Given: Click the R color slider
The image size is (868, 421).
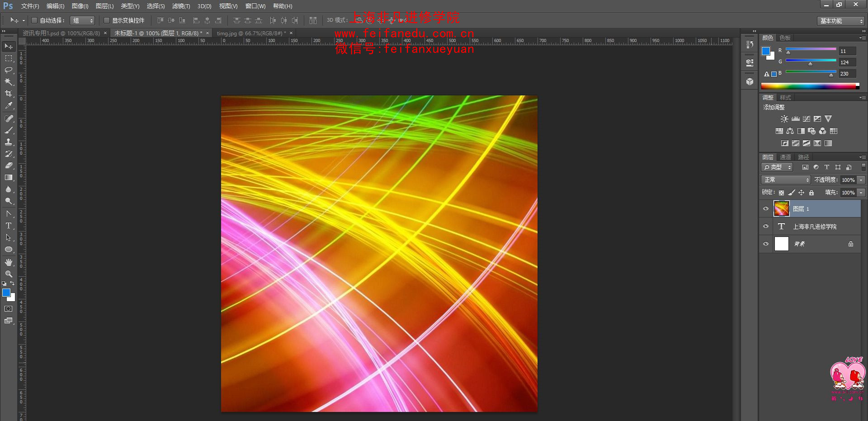Looking at the screenshot, I should click(811, 49).
